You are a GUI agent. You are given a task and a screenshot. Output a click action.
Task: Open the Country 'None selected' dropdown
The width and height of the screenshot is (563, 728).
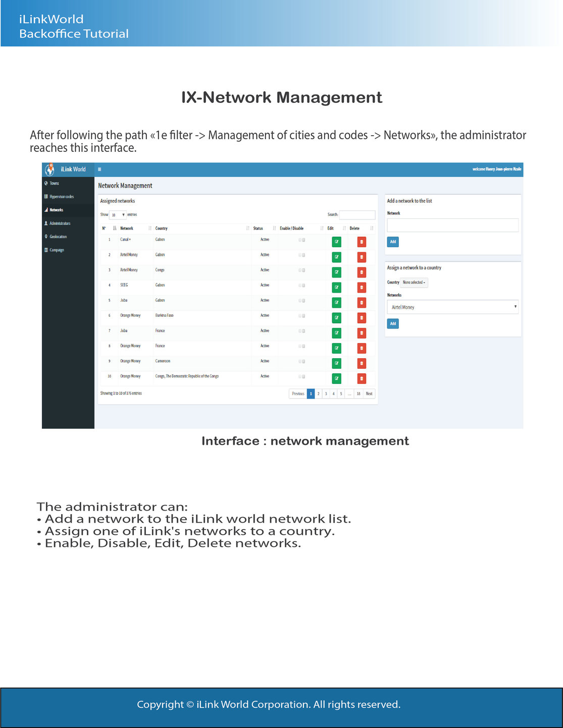(414, 283)
